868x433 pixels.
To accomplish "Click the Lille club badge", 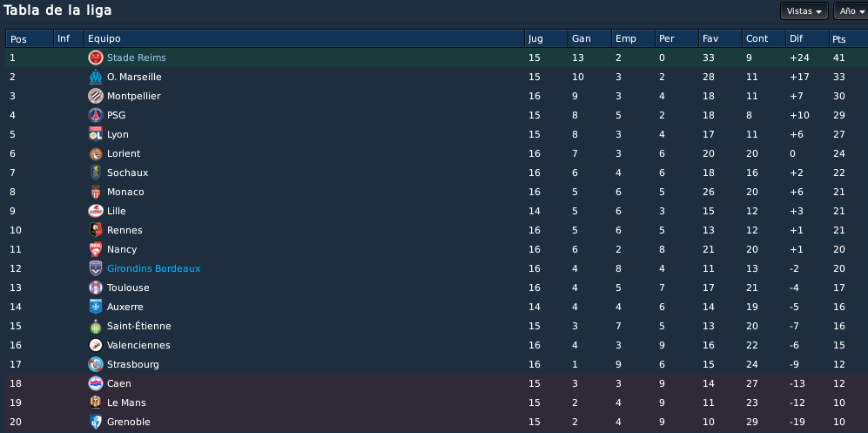I will coord(96,211).
